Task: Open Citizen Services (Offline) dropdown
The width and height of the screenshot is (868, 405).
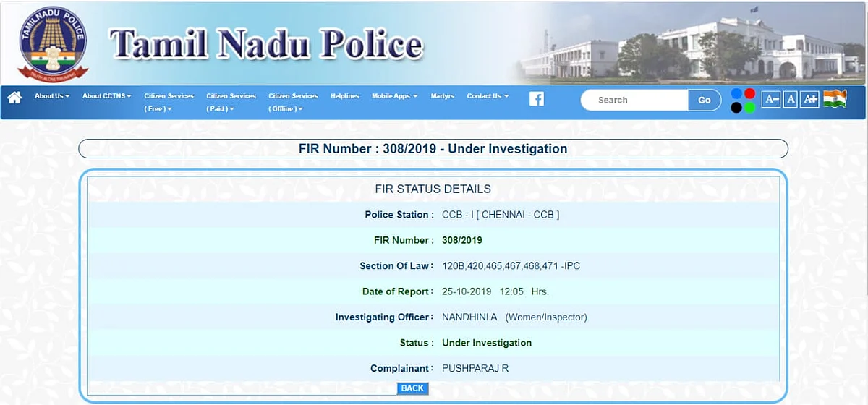Action: coord(293,102)
